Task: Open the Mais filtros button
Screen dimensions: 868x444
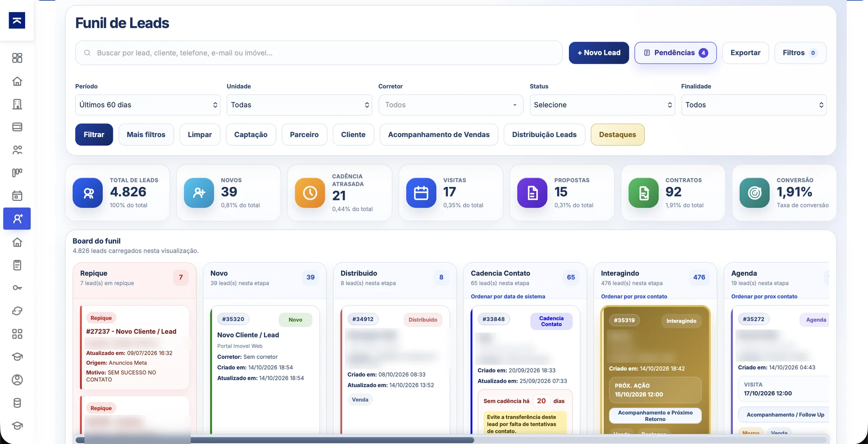Action: 146,134
